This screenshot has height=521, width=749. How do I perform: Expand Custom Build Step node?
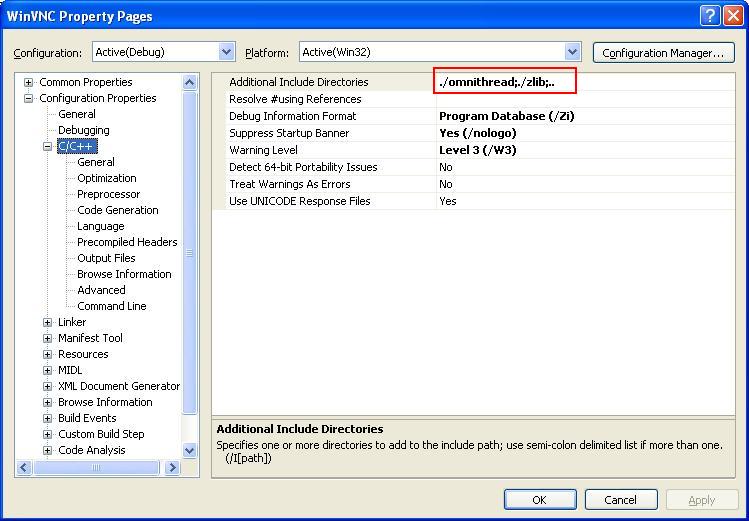(47, 434)
